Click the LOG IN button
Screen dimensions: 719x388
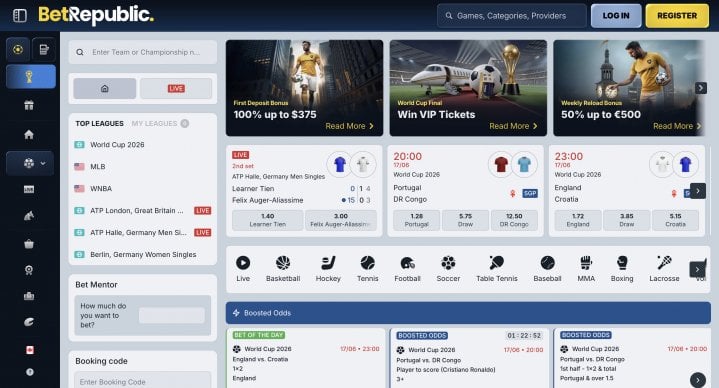[x=616, y=16]
